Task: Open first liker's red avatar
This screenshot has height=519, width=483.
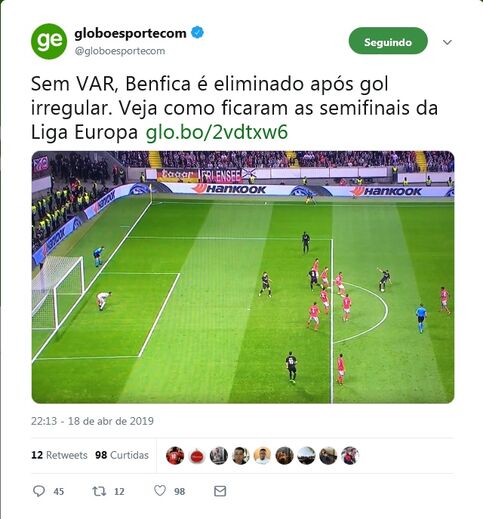Action: point(175,456)
